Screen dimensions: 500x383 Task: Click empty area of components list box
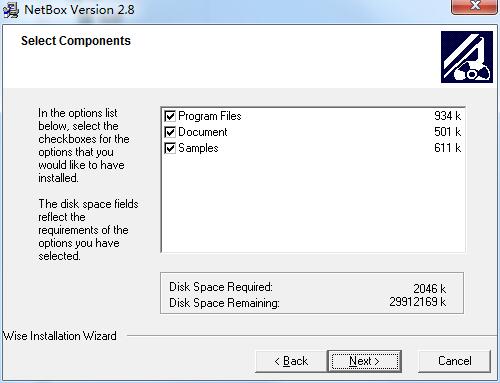(313, 203)
